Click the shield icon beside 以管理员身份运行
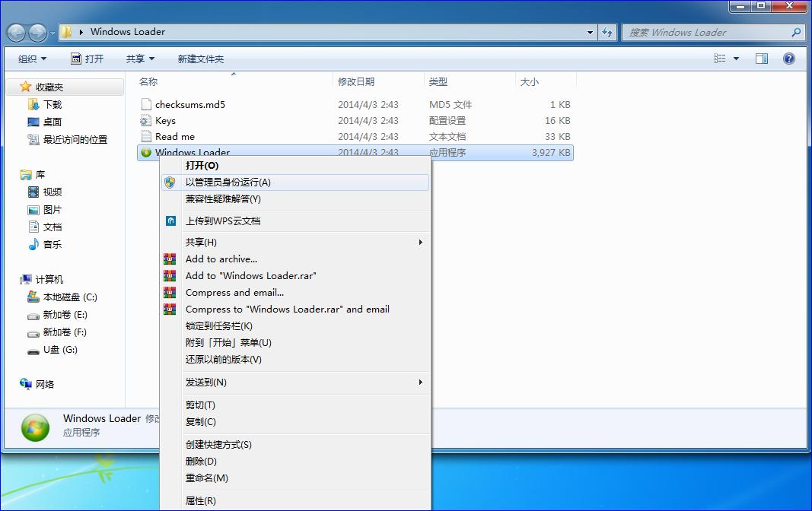Screen dimensions: 812x511 point(169,182)
